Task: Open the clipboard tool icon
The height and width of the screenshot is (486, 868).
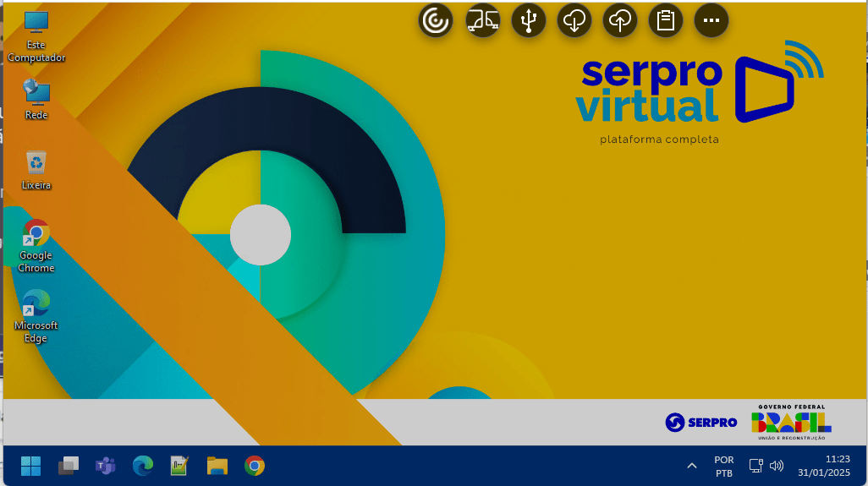Action: pos(666,20)
